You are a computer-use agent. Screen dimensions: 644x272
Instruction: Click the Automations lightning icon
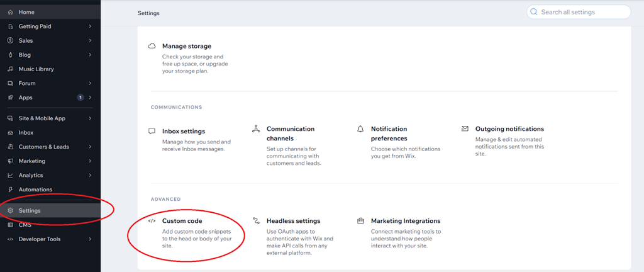pyautogui.click(x=11, y=190)
